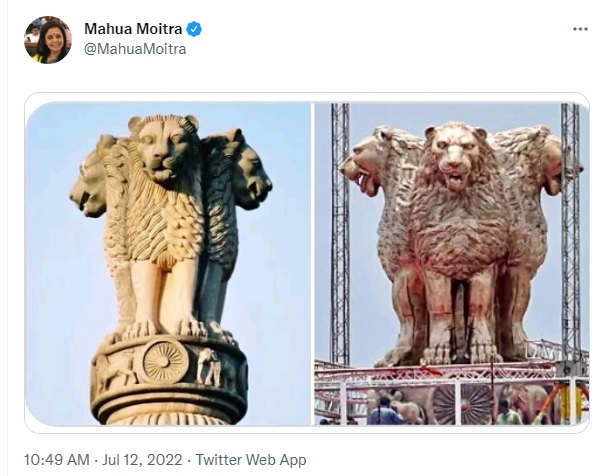Click the Ashoka chakra wheel in left photo
Screen dimensions: 604x476
[166, 362]
